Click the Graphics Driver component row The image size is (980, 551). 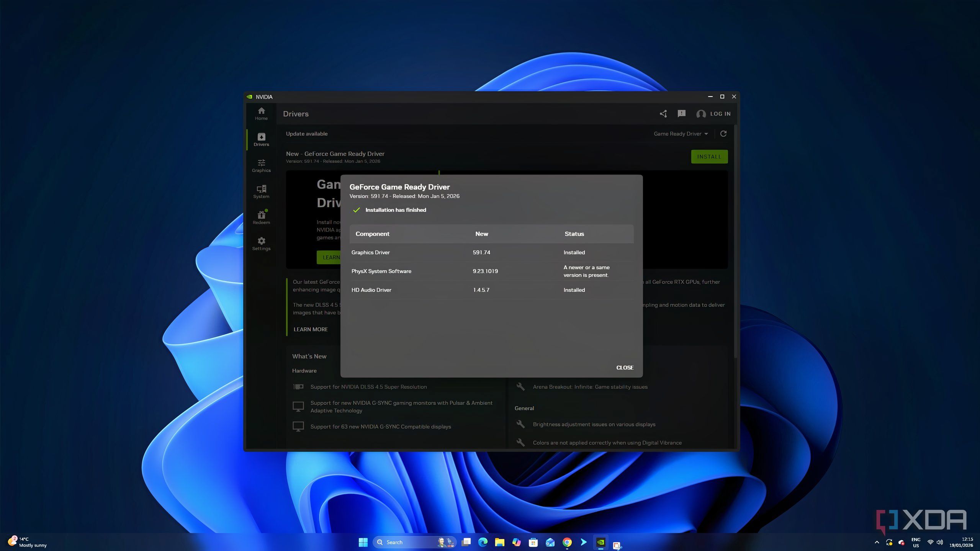pos(491,252)
